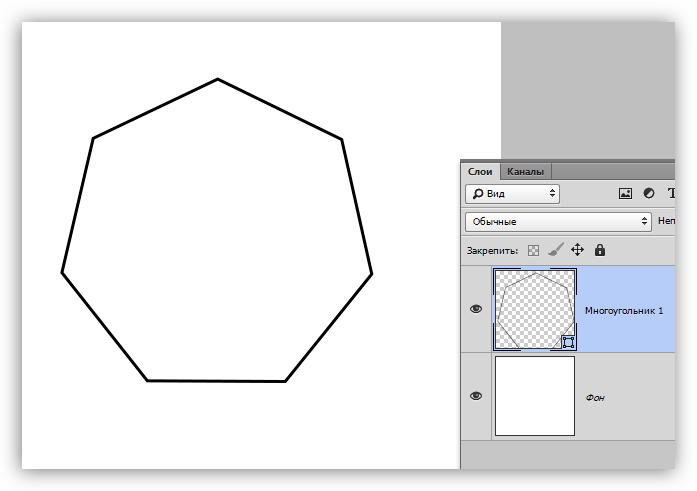Lock transparent pixels checkerboard icon
The height and width of the screenshot is (491, 697).
point(533,251)
